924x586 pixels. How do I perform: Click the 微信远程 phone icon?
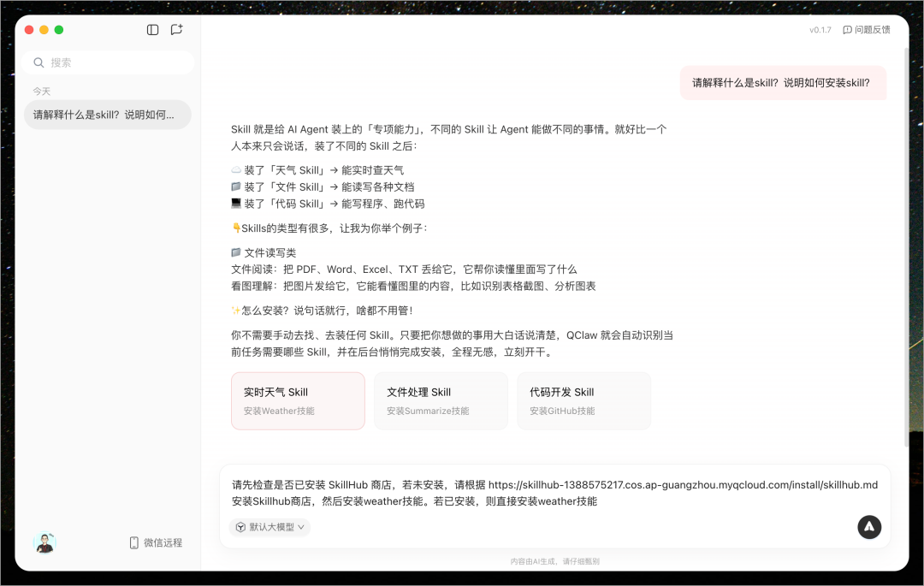pos(133,542)
